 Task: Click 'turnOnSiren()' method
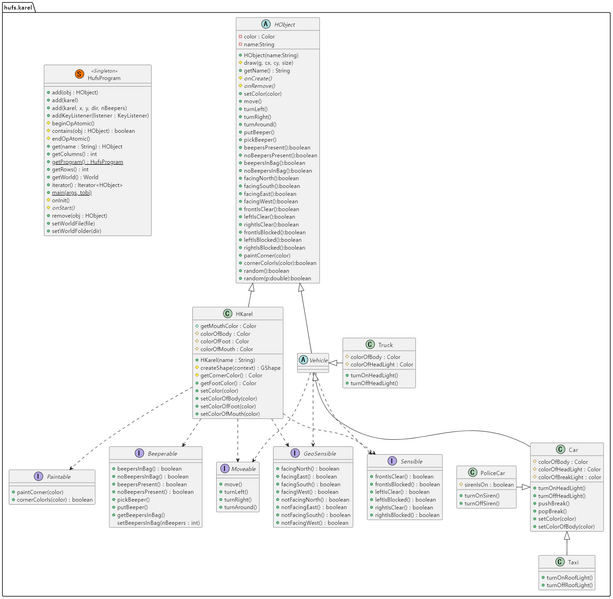coord(482,495)
